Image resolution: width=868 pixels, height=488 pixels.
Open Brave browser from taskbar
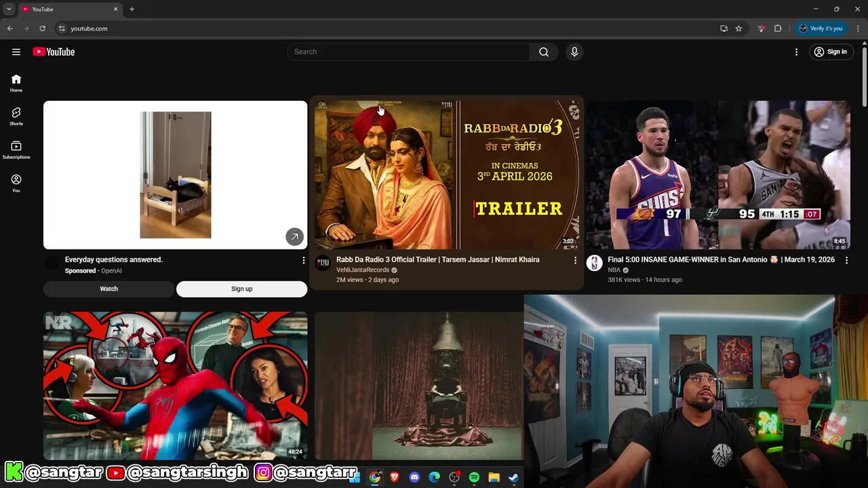395,477
